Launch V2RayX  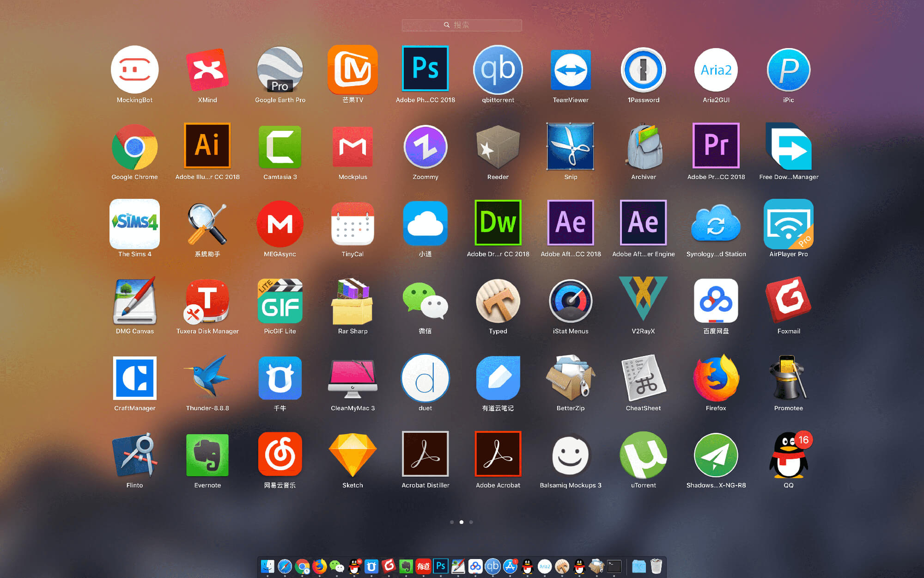[x=644, y=299]
